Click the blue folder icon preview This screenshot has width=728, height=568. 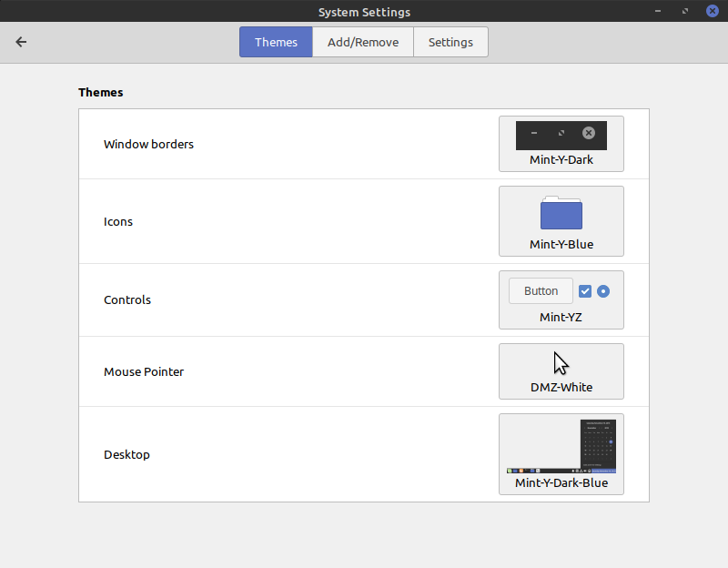pos(561,213)
